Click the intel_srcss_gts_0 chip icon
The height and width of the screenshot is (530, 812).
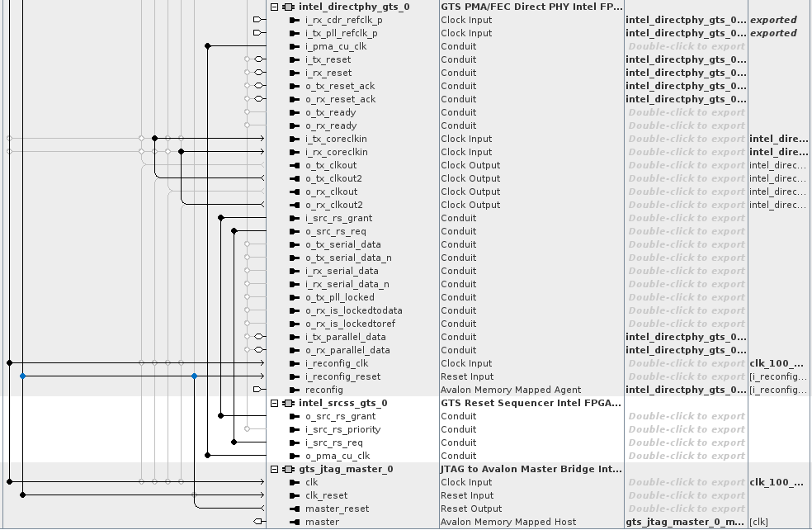coord(288,403)
